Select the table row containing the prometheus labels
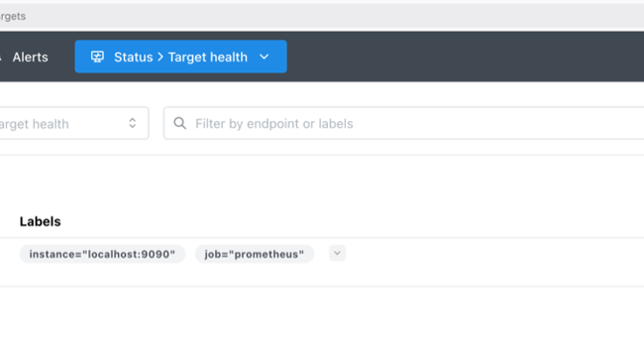The height and width of the screenshot is (346, 644). click(x=322, y=261)
